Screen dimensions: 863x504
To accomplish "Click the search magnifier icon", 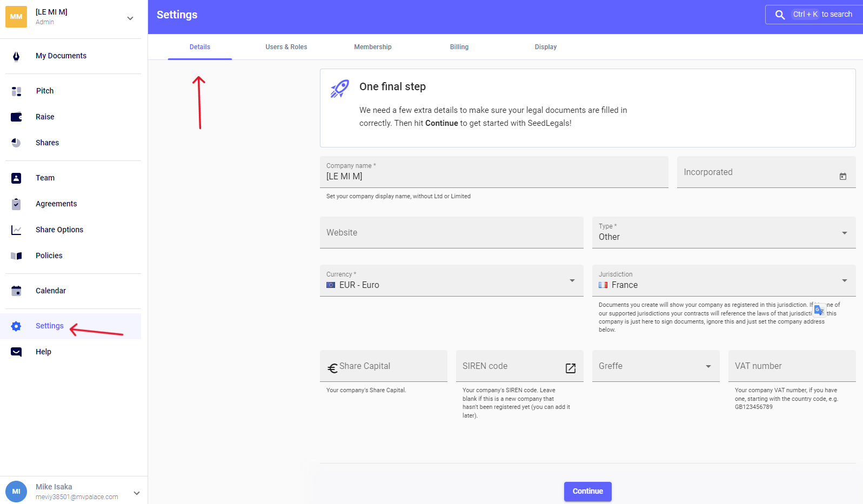I will coord(780,15).
